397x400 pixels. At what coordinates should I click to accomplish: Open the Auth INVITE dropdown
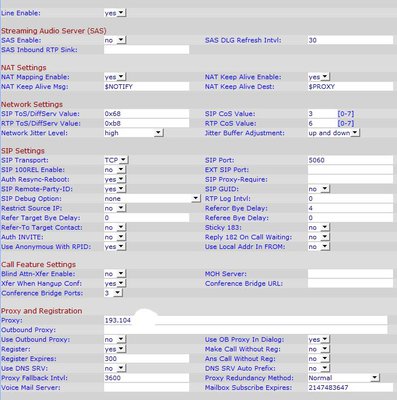click(115, 237)
